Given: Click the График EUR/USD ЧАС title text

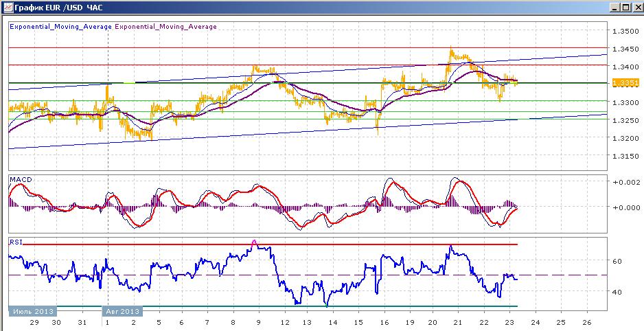Looking at the screenshot, I should click(58, 8).
